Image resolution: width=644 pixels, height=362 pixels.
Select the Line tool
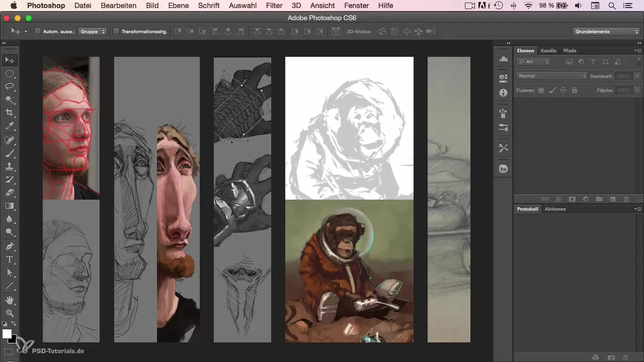tap(10, 286)
